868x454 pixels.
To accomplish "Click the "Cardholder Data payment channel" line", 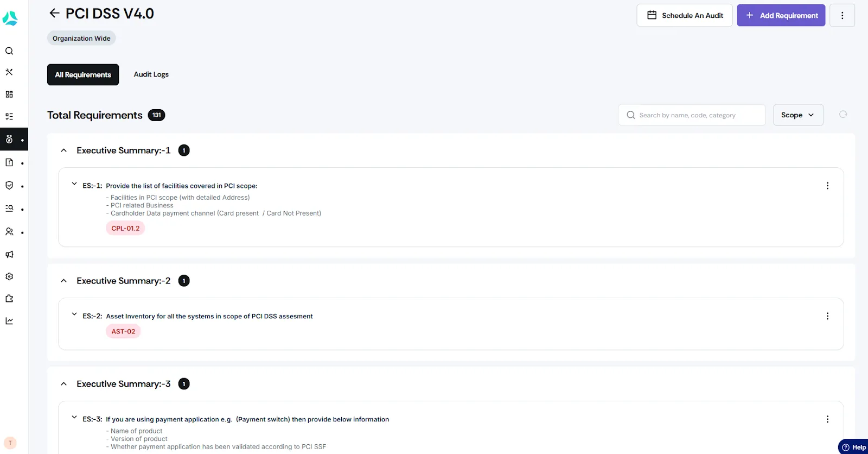I will pyautogui.click(x=214, y=213).
